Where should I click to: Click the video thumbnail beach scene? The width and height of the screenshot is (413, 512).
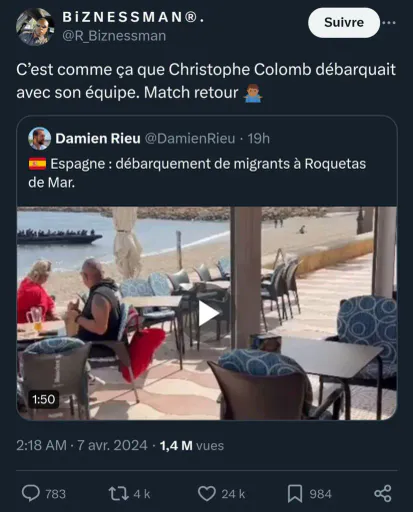[207, 313]
